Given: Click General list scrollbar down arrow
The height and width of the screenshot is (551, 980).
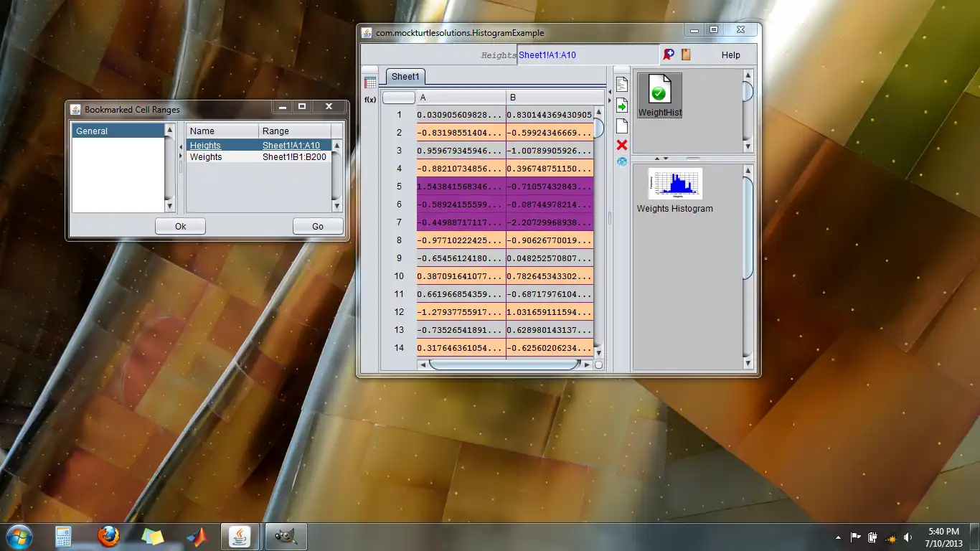Looking at the screenshot, I should 170,207.
